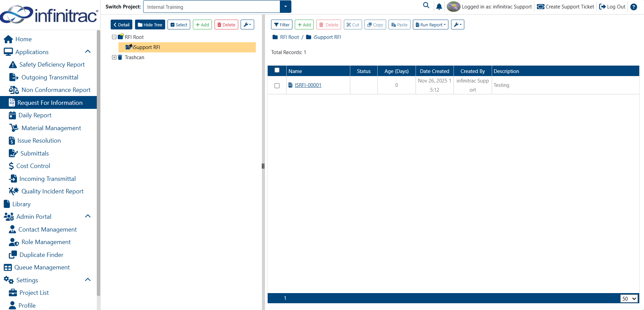Image resolution: width=644 pixels, height=310 pixels.
Task: Open the tree panel wrench settings
Action: click(x=247, y=25)
